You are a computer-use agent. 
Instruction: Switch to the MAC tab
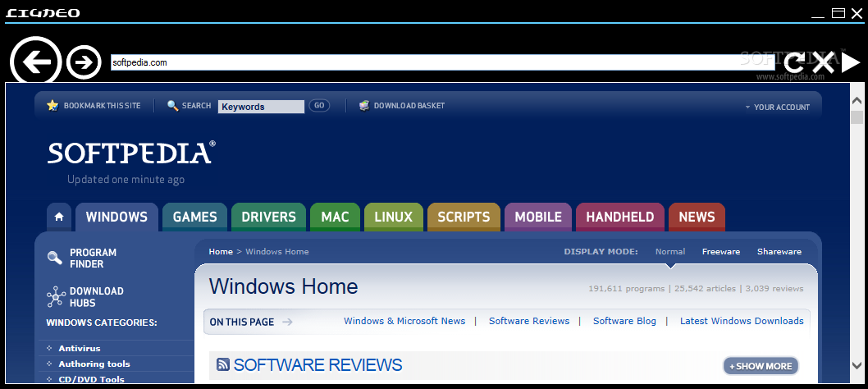[335, 217]
